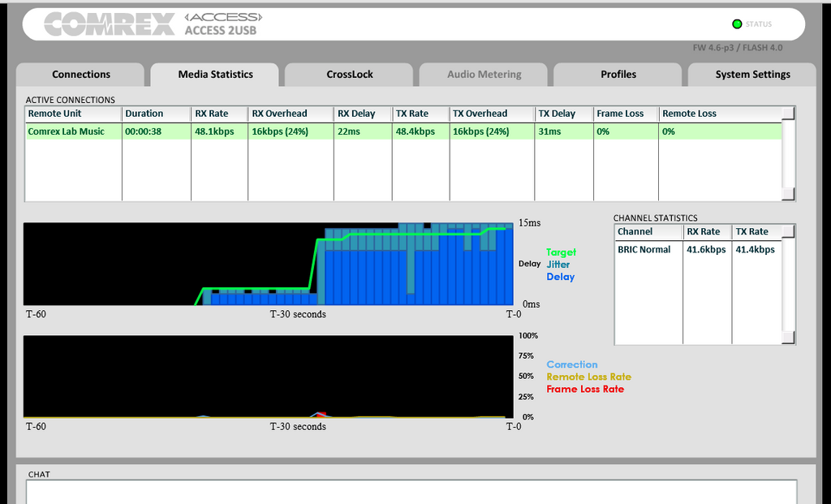This screenshot has height=504, width=831.
Task: Go to the Profiles tab
Action: (618, 75)
